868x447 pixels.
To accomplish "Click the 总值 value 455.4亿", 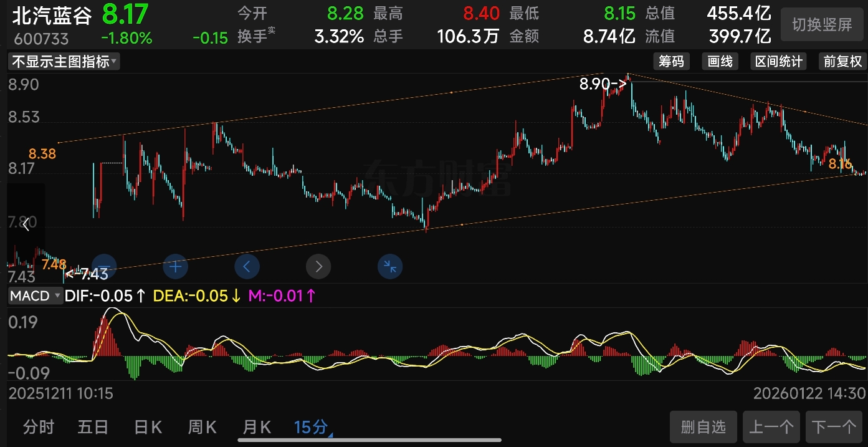I will point(739,12).
